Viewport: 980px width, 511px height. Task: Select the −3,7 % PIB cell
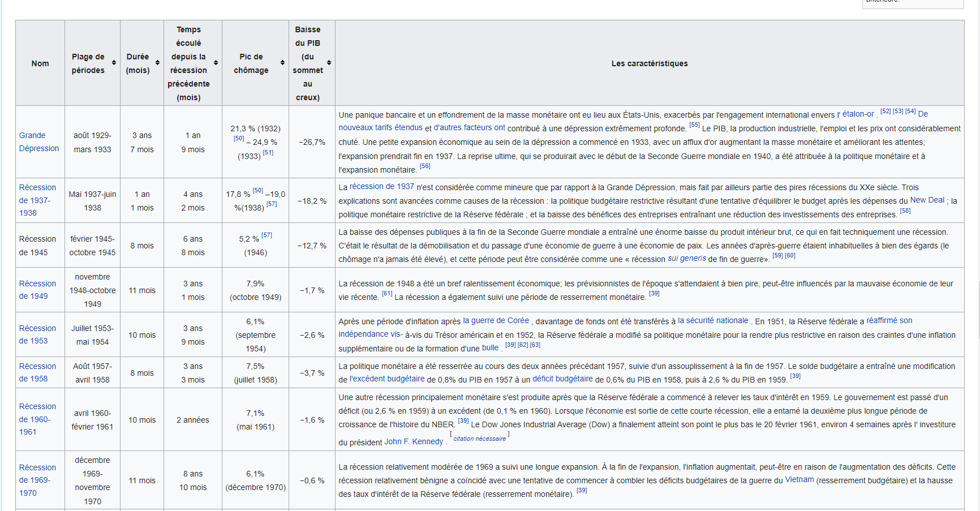[312, 373]
